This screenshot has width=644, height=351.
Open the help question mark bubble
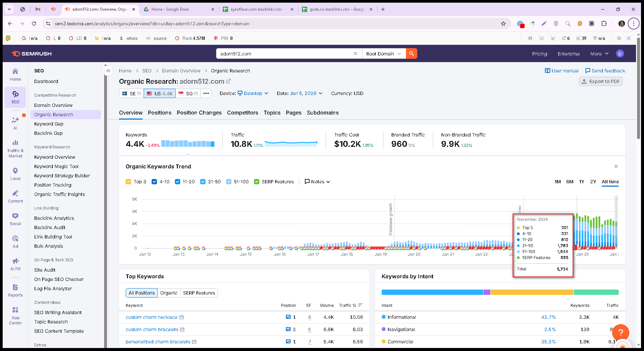[x=620, y=332]
